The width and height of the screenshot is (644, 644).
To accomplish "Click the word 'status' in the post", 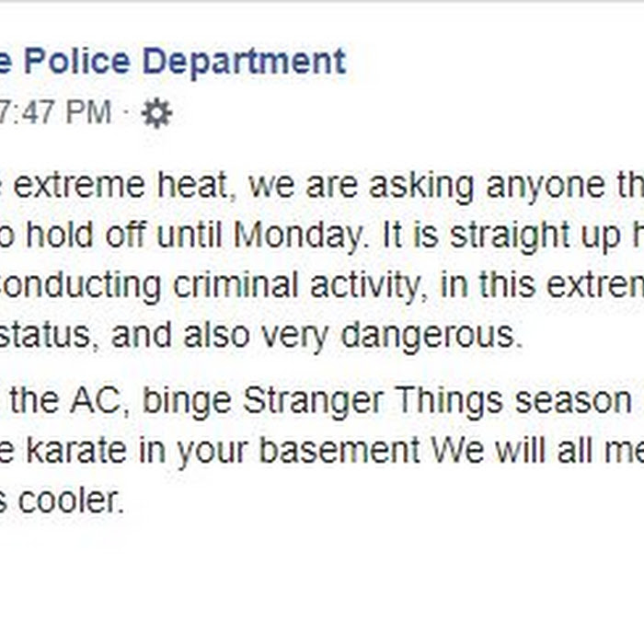I will [45, 335].
